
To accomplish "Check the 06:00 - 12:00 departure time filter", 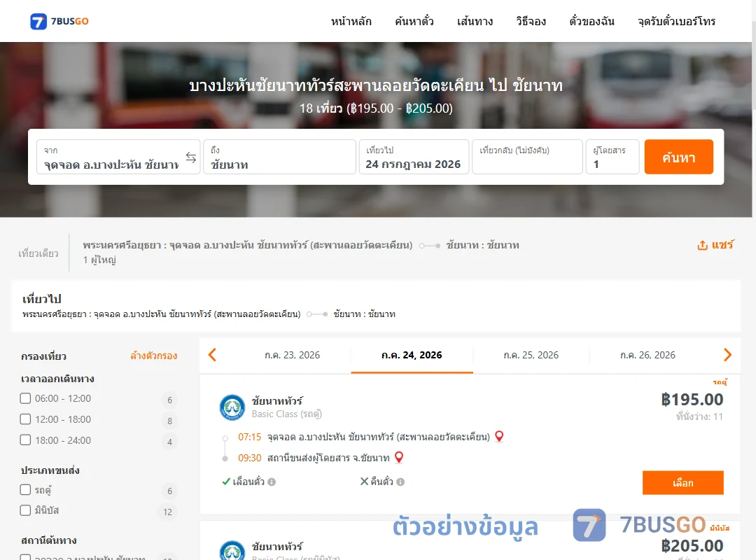I will point(26,398).
